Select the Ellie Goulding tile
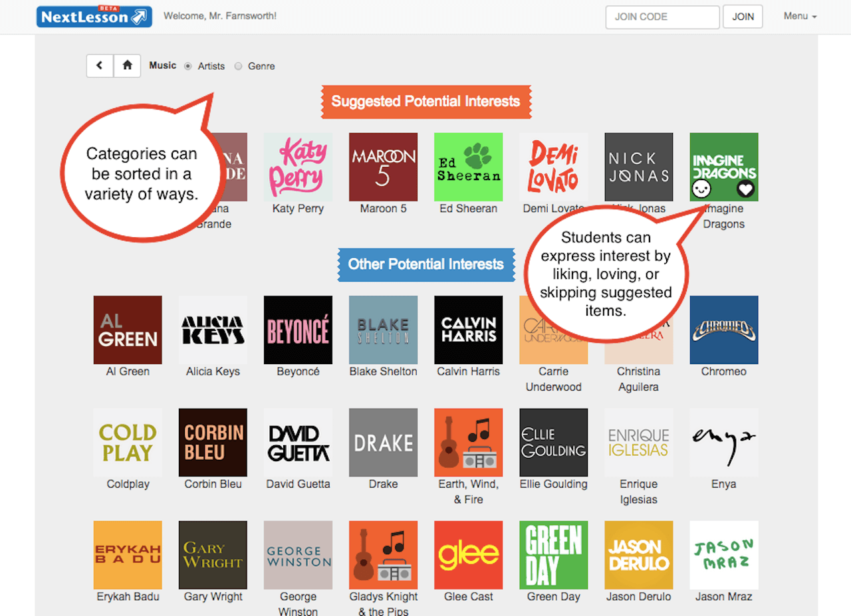This screenshot has width=851, height=616. (553, 443)
